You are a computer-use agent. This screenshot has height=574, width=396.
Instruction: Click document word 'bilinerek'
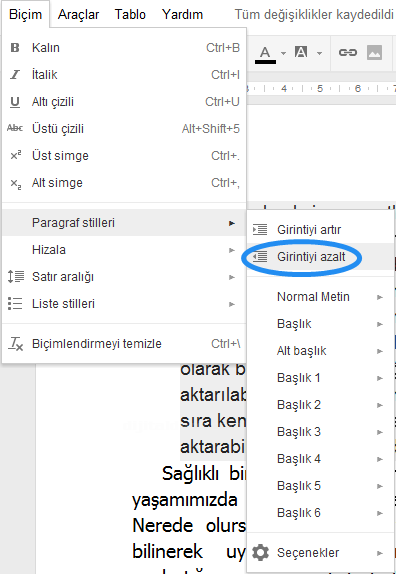pos(168,552)
